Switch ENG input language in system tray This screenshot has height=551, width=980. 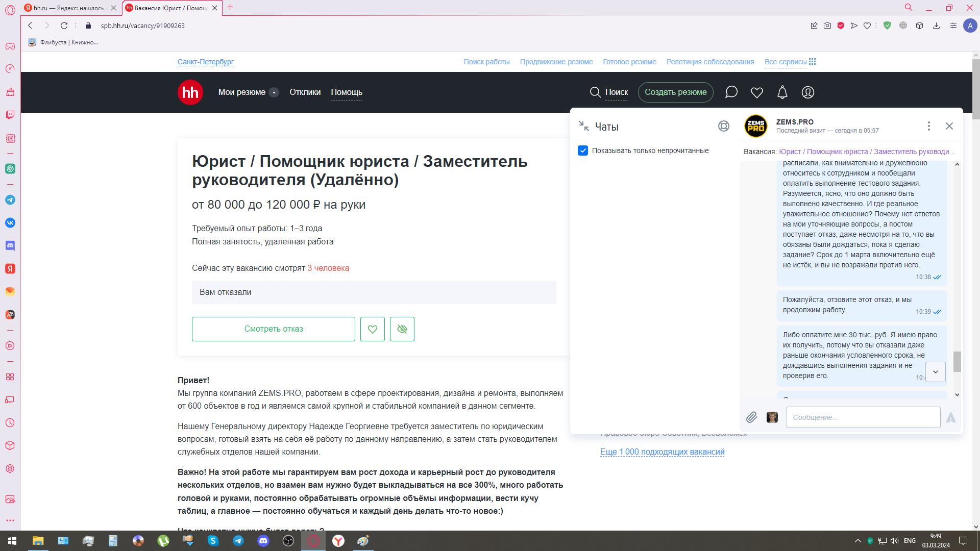[910, 541]
